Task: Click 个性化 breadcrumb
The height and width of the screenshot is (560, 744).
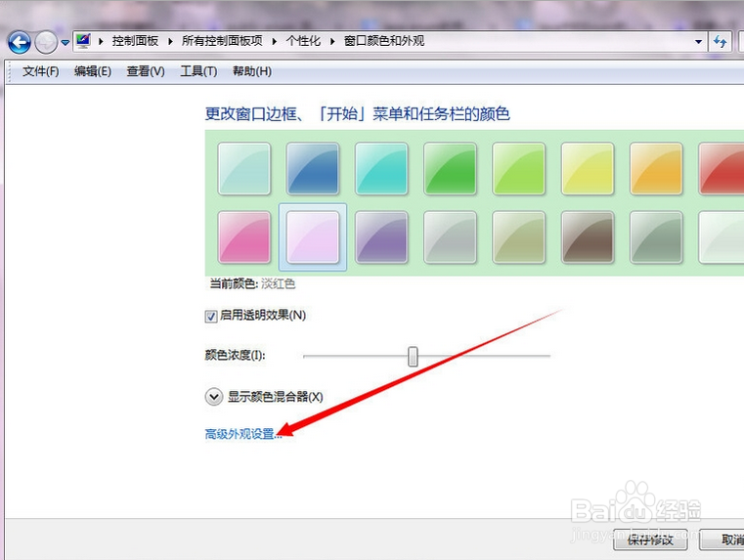Action: point(303,41)
